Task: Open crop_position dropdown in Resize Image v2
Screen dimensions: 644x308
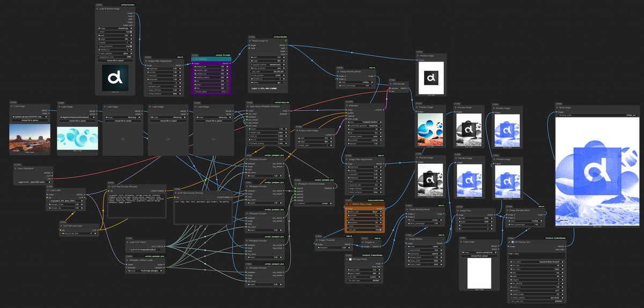Action: tap(268, 75)
